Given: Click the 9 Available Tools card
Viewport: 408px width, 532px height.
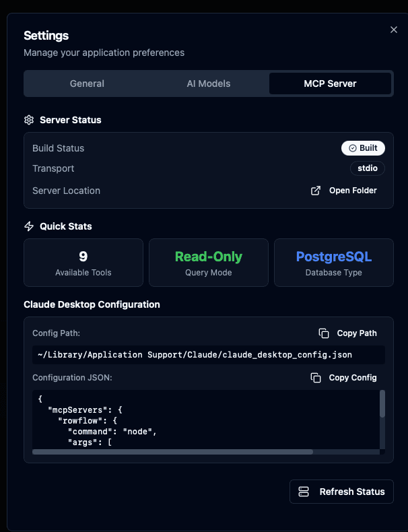Looking at the screenshot, I should [83, 263].
